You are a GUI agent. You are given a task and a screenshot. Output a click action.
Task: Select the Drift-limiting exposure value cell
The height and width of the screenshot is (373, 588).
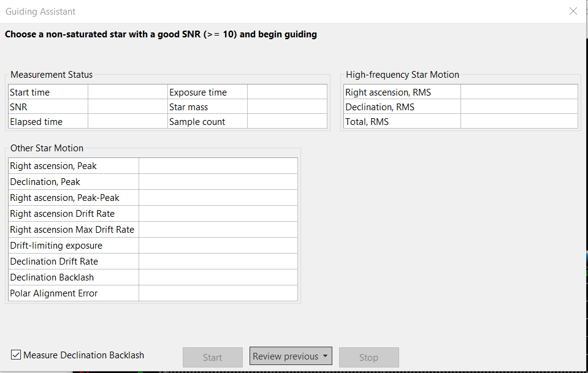pos(218,245)
